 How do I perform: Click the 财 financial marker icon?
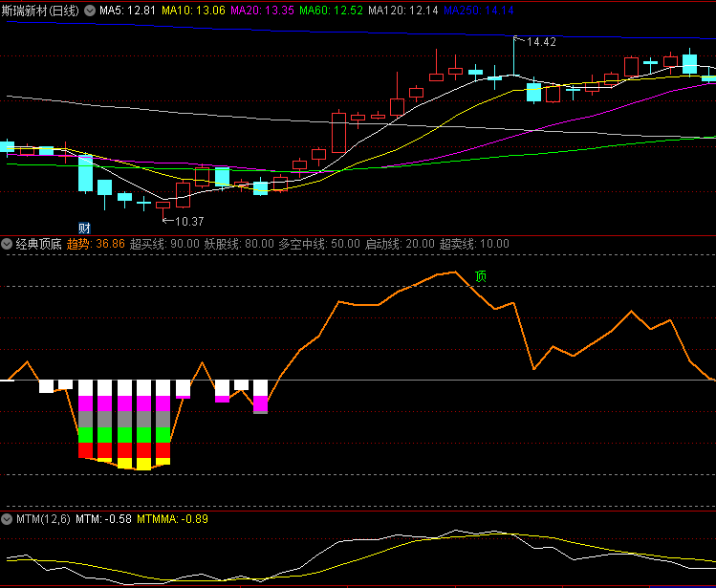(84, 228)
